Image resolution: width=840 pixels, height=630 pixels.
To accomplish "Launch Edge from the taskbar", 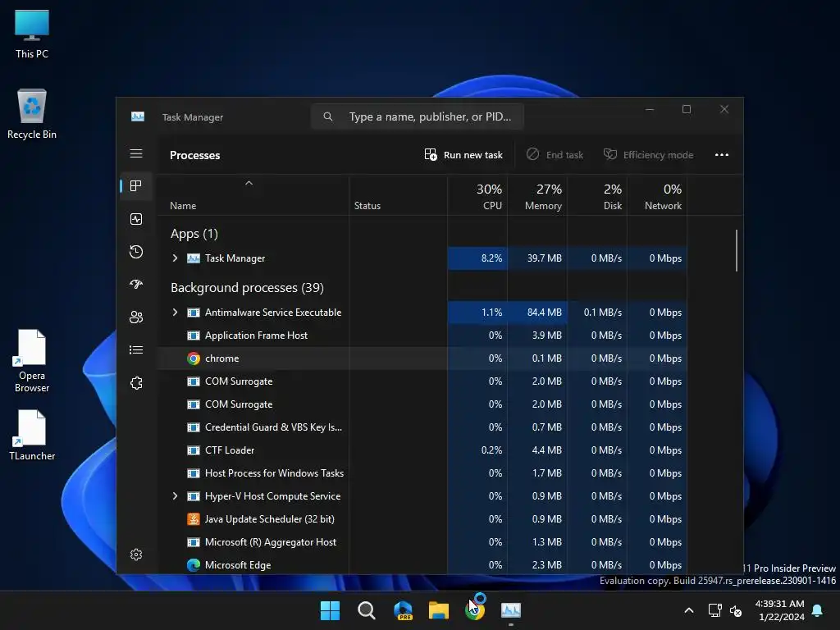I will pos(403,610).
